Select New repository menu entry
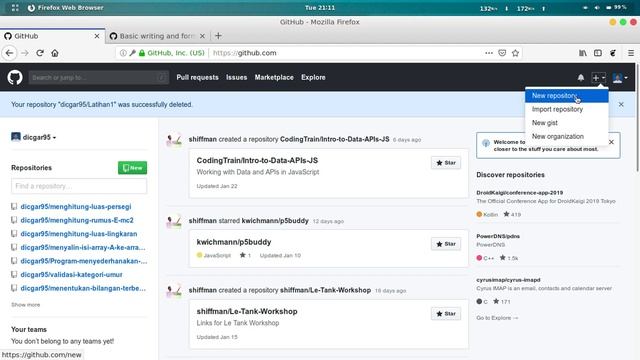The image size is (640, 360). pyautogui.click(x=567, y=96)
